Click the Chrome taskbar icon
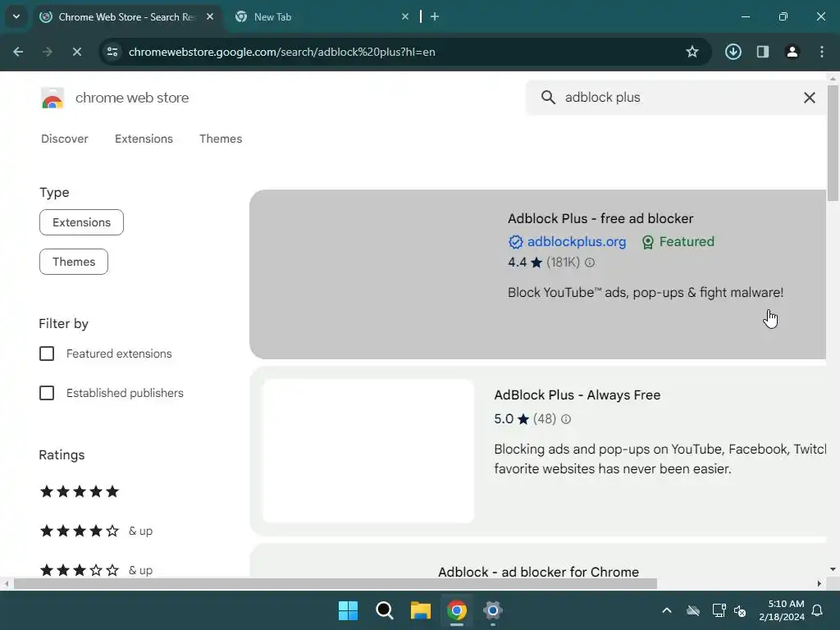This screenshot has width=840, height=630. tap(457, 610)
